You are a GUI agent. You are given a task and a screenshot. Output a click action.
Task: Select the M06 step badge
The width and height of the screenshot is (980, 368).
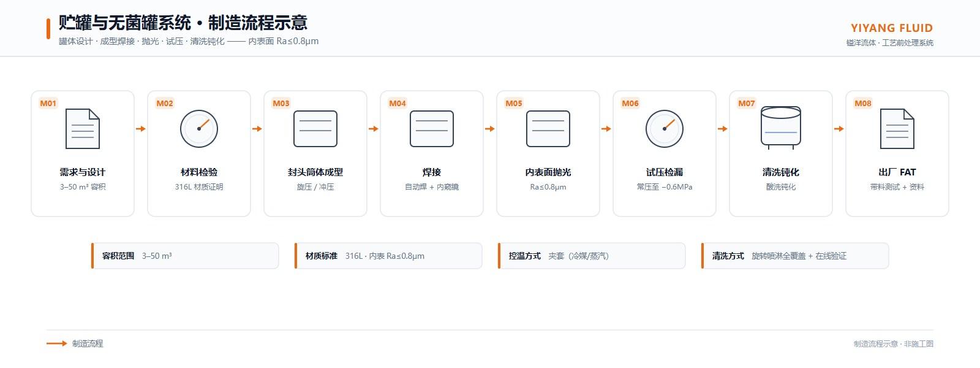(x=630, y=103)
